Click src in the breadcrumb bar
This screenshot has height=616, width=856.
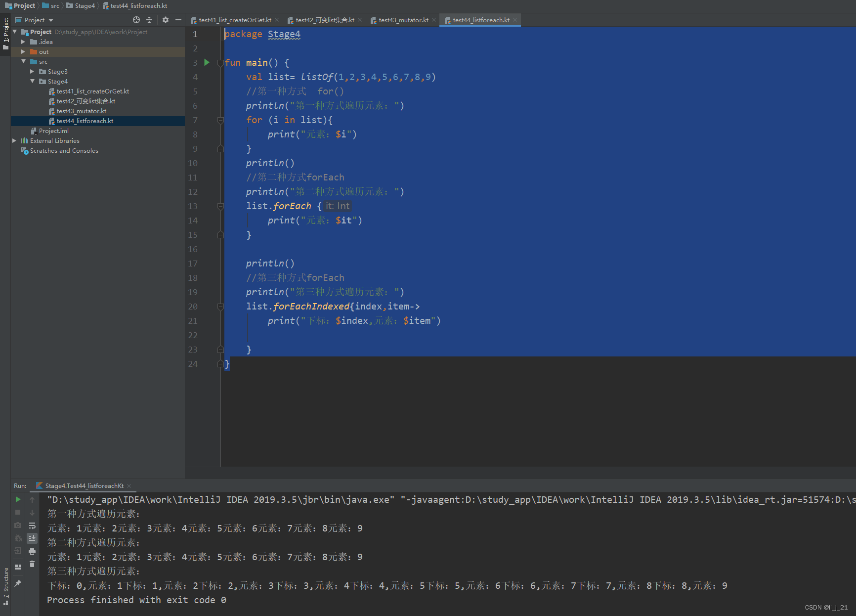pyautogui.click(x=51, y=6)
